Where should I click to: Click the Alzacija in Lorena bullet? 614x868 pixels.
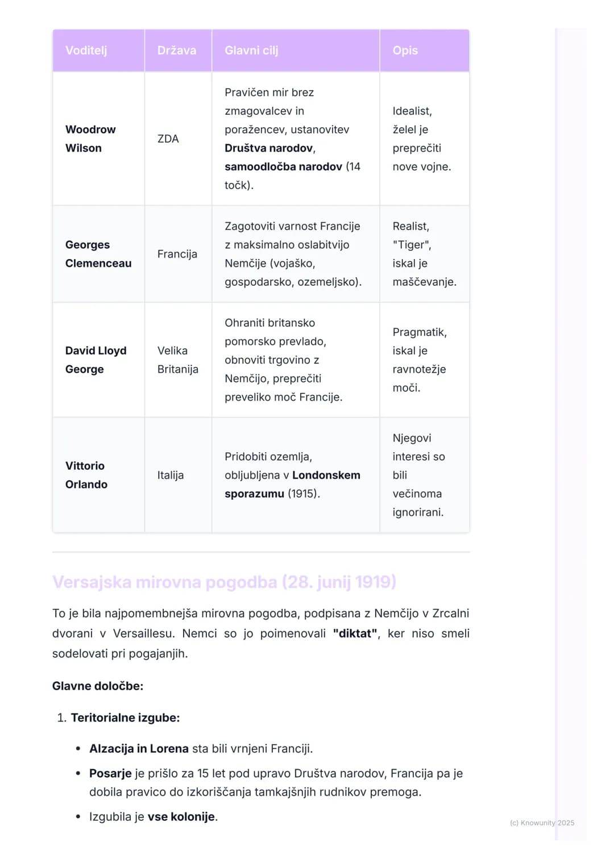pos(201,749)
